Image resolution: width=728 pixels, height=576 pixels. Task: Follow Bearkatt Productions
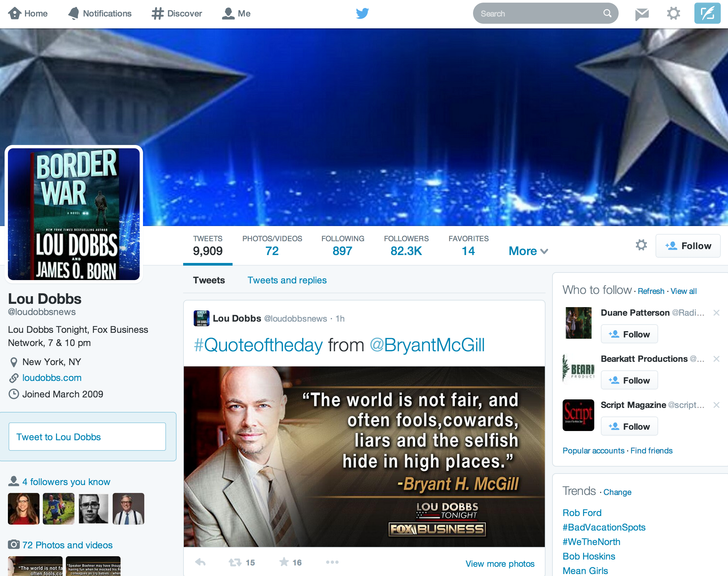[x=629, y=380]
